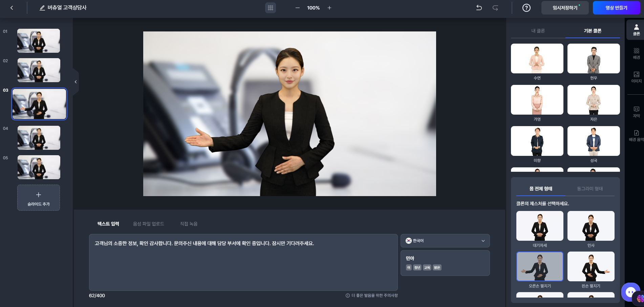The height and width of the screenshot is (307, 644).
Task: Open the 배경 음악 music panel icon
Action: click(636, 135)
